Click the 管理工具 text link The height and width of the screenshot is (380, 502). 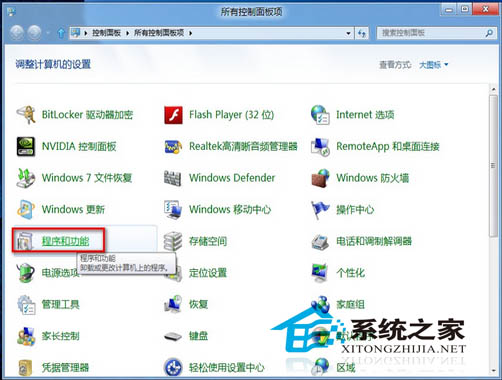(x=60, y=304)
